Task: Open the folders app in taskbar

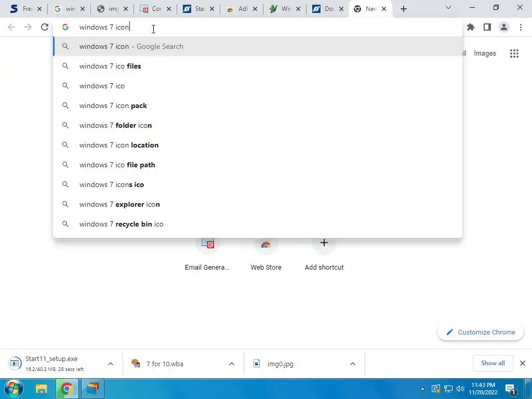Action: click(x=92, y=389)
